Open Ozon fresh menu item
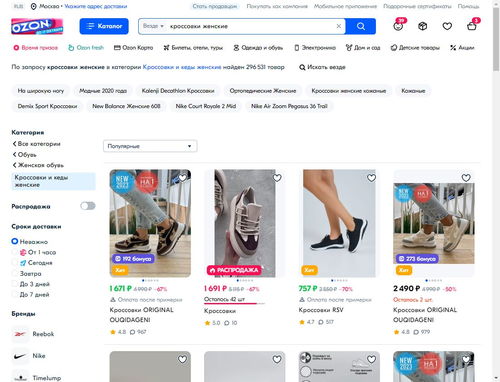The height and width of the screenshot is (382, 500). pos(86,48)
